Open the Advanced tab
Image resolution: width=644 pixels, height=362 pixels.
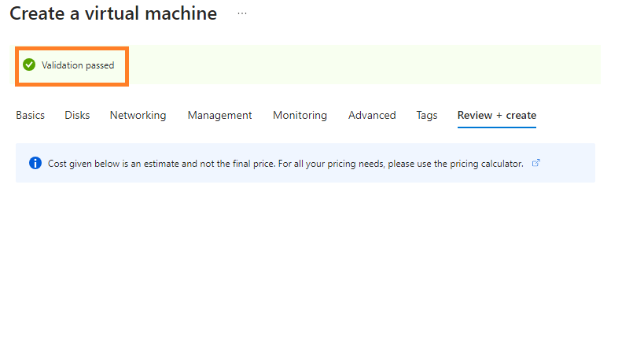point(372,116)
